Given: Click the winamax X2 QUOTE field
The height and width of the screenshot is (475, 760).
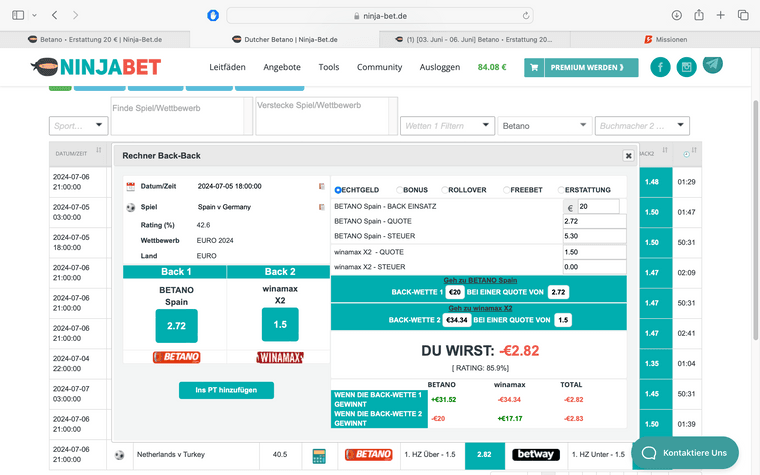Looking at the screenshot, I should [x=594, y=252].
